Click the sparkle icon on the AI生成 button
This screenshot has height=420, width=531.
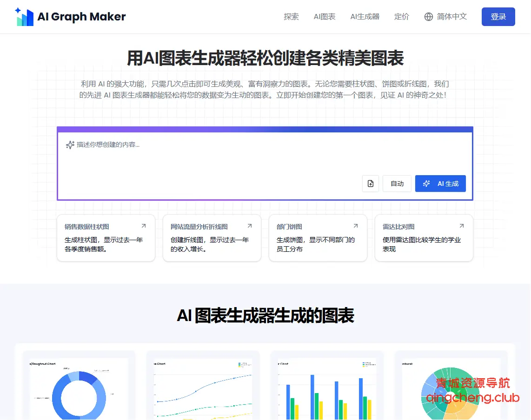point(426,184)
